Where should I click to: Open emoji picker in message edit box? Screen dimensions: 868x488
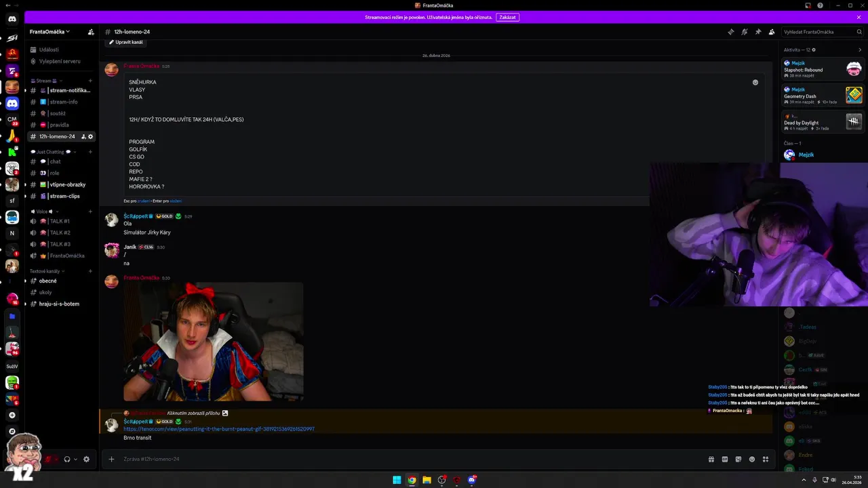point(755,82)
